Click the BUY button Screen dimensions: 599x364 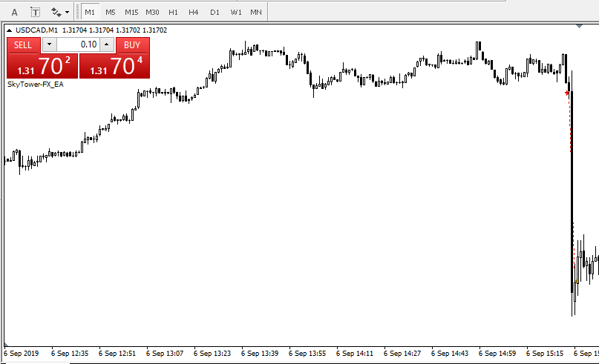132,45
